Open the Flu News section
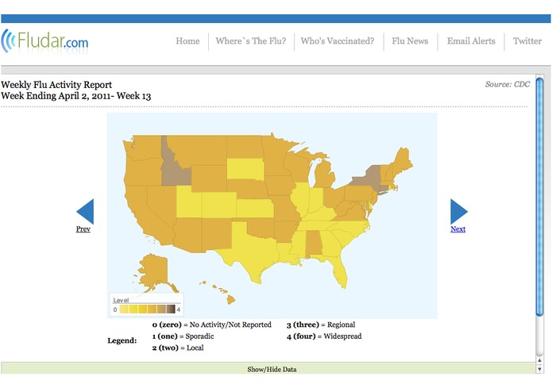Screen dimensions: 552x392 coord(410,41)
